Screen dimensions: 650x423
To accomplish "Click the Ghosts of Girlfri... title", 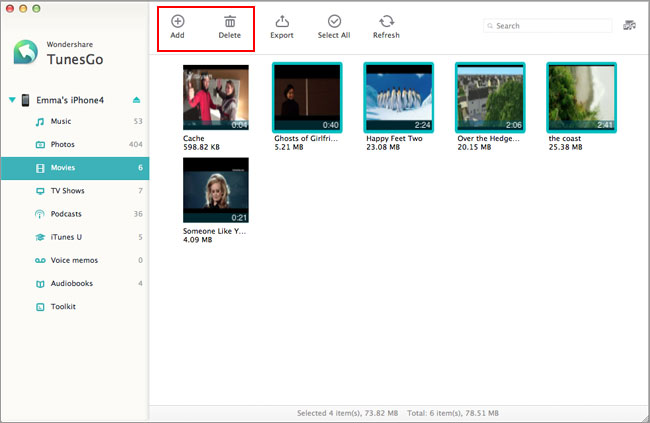I will tap(306, 139).
